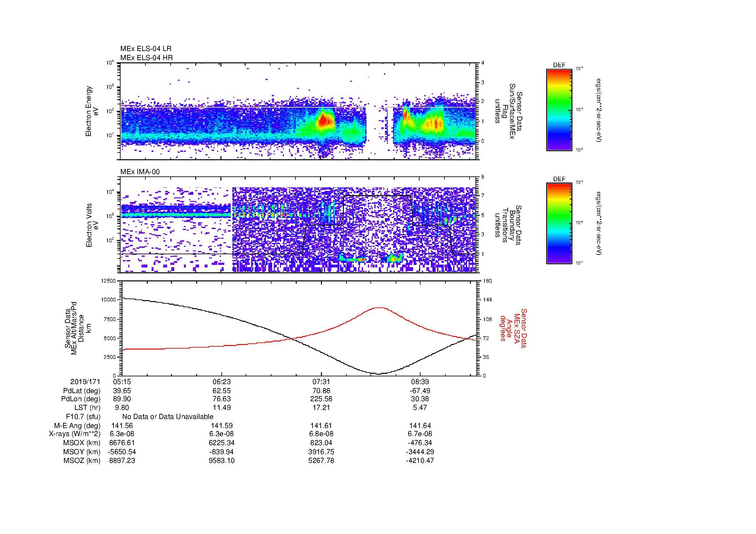Click the 'Electron Volts eV' axis label
Viewport: 756px width, 534px height.
[x=92, y=225]
